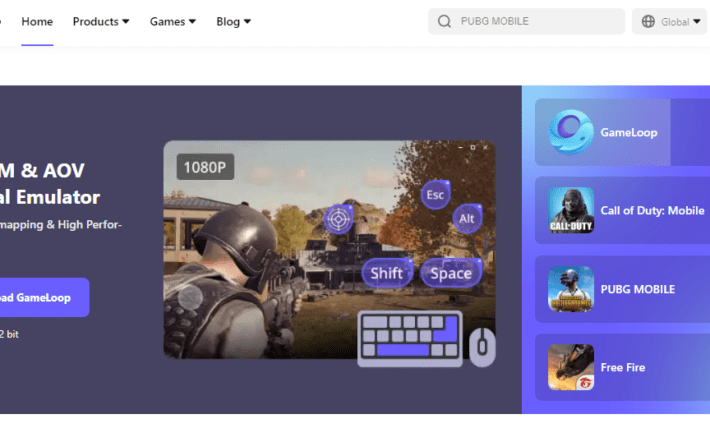Click the Free Fire game icon
Screen dimensions: 710x428
(571, 367)
